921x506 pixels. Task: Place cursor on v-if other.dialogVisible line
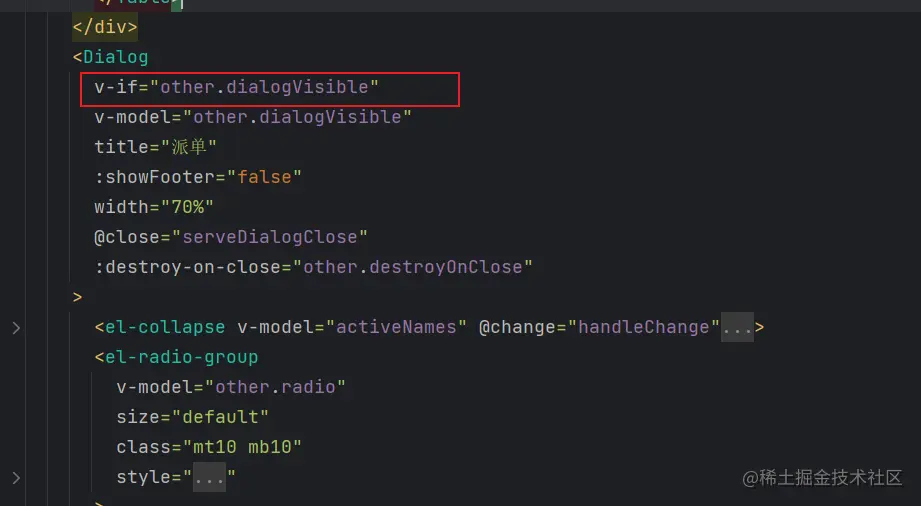tap(237, 87)
